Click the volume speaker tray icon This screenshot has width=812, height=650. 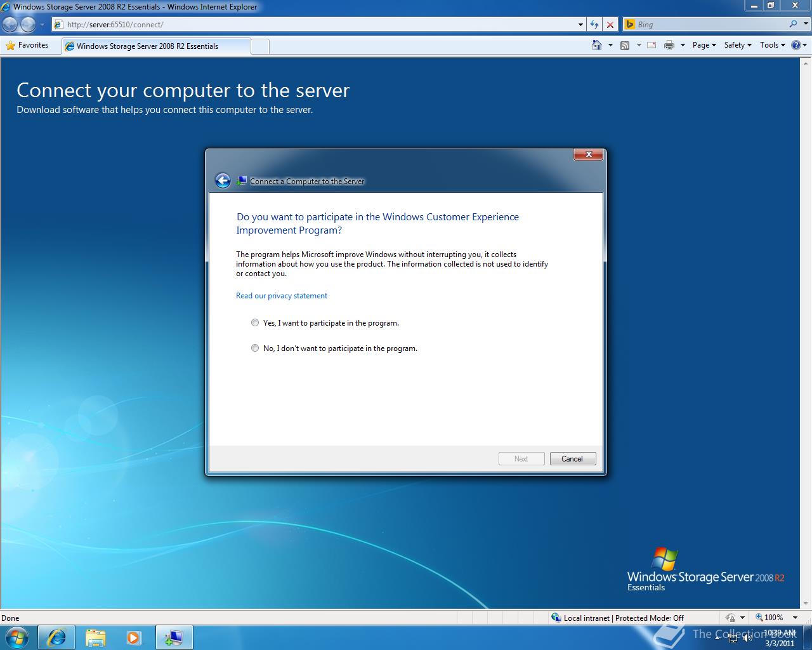748,639
